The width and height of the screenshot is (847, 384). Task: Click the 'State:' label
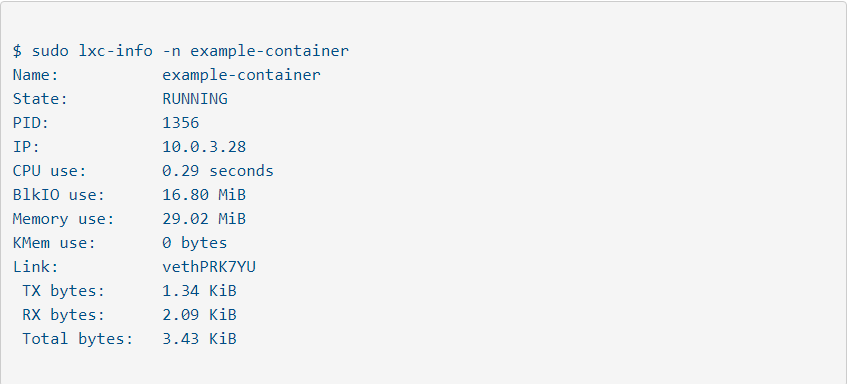[41, 99]
